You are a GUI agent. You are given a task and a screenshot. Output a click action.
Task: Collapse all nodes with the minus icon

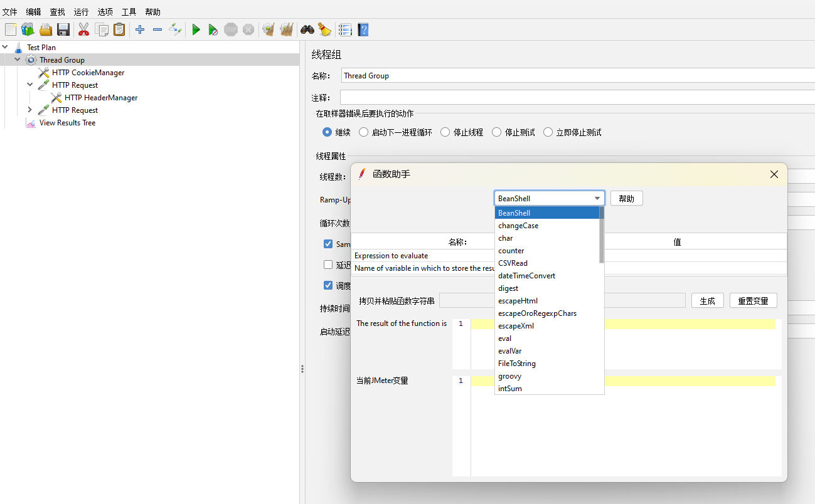[x=157, y=29]
